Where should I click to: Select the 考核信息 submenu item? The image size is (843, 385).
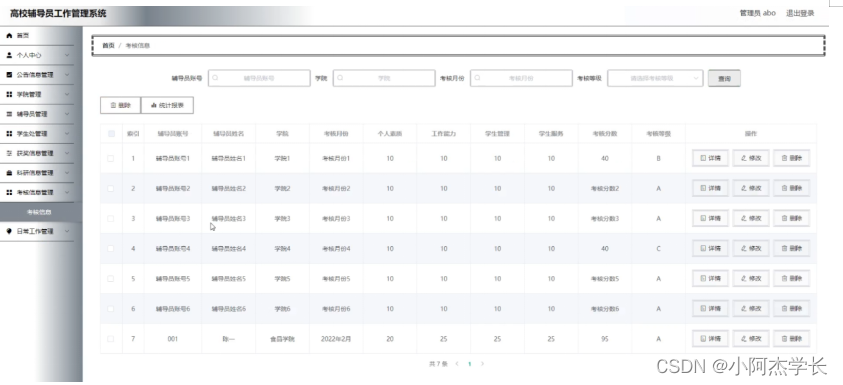click(x=41, y=212)
